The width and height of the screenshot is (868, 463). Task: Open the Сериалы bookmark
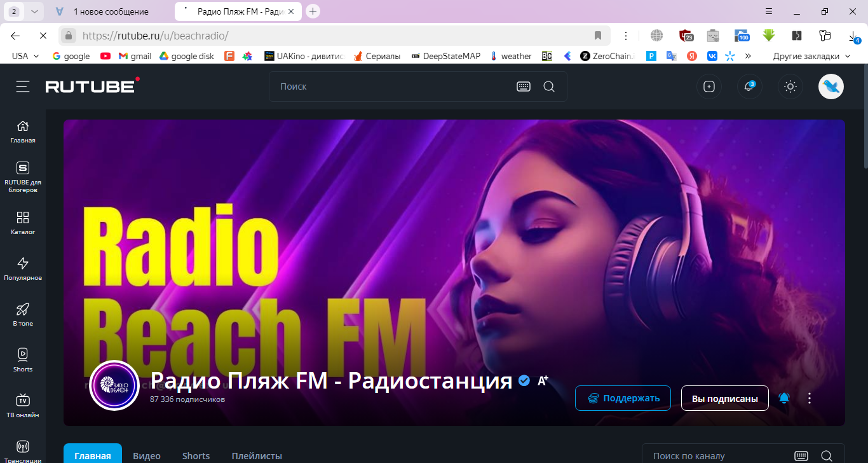click(377, 56)
